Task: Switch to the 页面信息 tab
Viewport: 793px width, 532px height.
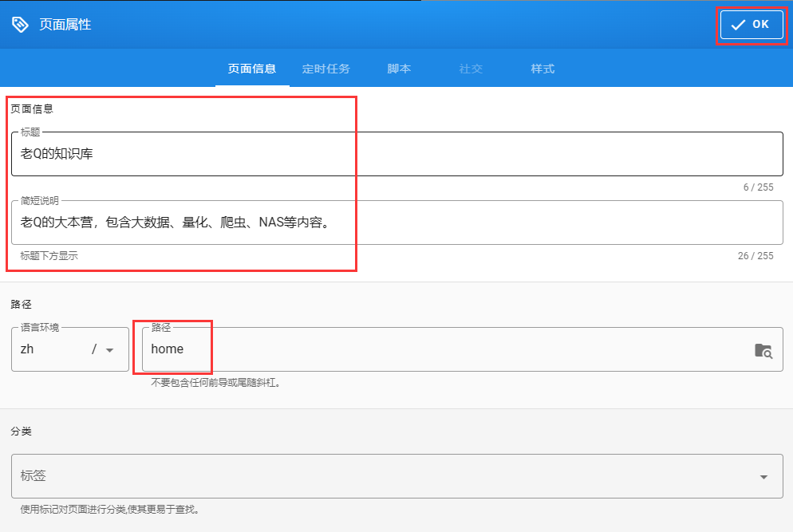Action: (x=252, y=69)
